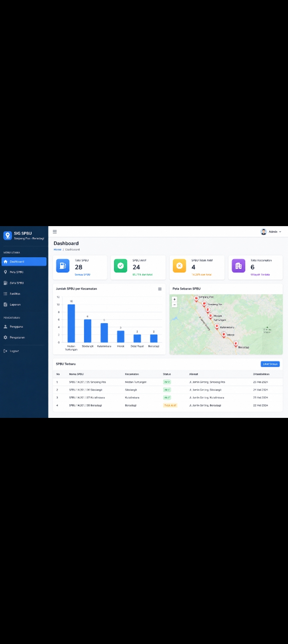Viewport: 288px width, 644px height.
Task: Click the Admin avatar picture
Action: point(264,232)
